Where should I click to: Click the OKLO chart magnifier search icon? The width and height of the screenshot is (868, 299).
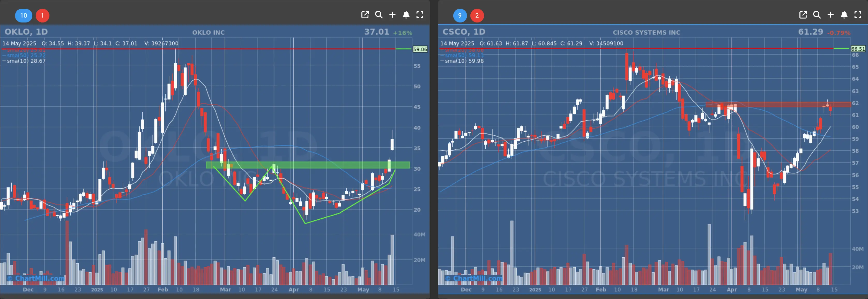pyautogui.click(x=379, y=15)
